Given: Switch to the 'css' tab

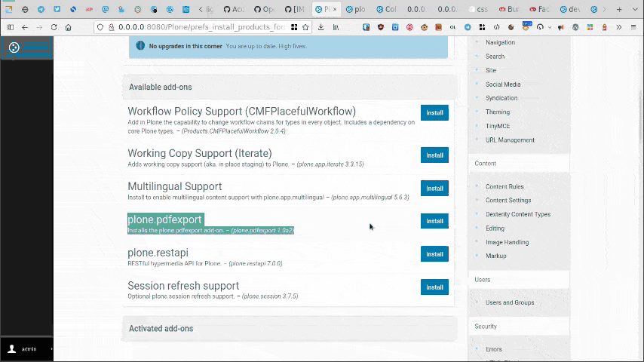Looking at the screenshot, I should coord(479,9).
